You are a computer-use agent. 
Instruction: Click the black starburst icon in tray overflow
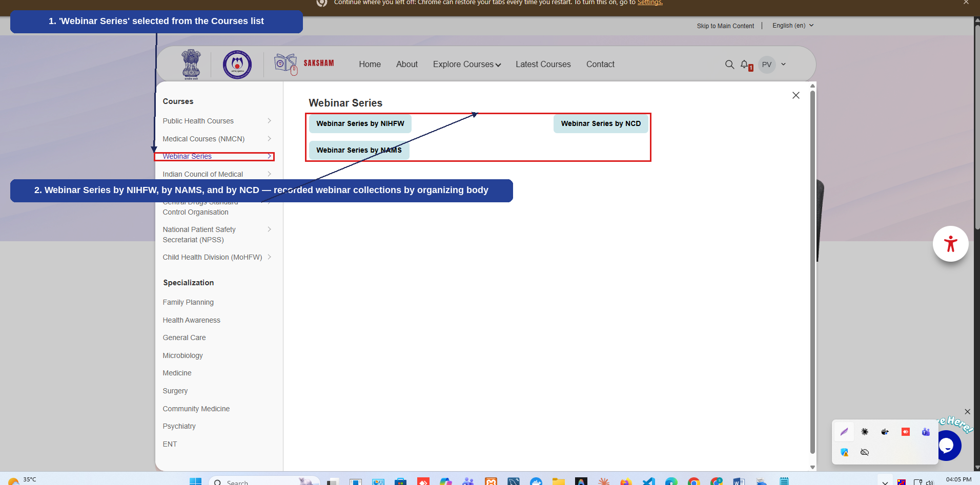[x=865, y=432]
